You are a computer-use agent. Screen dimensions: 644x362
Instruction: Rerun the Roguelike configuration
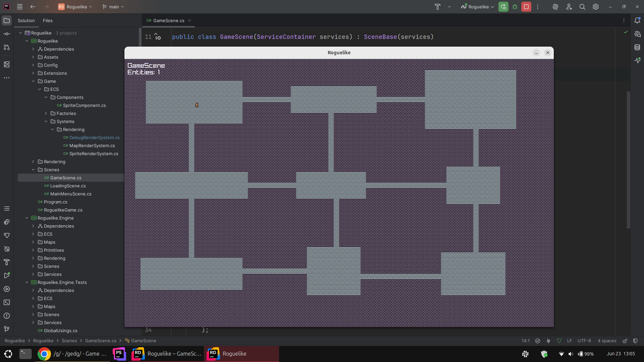(503, 7)
